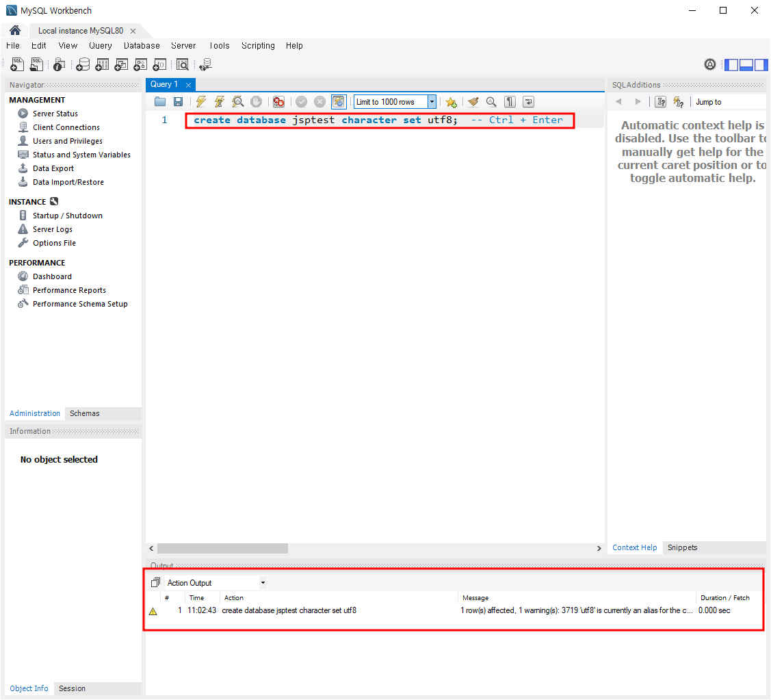Image resolution: width=771 pixels, height=700 pixels.
Task: Execute the statement under the cursor icon
Action: pyautogui.click(x=220, y=102)
